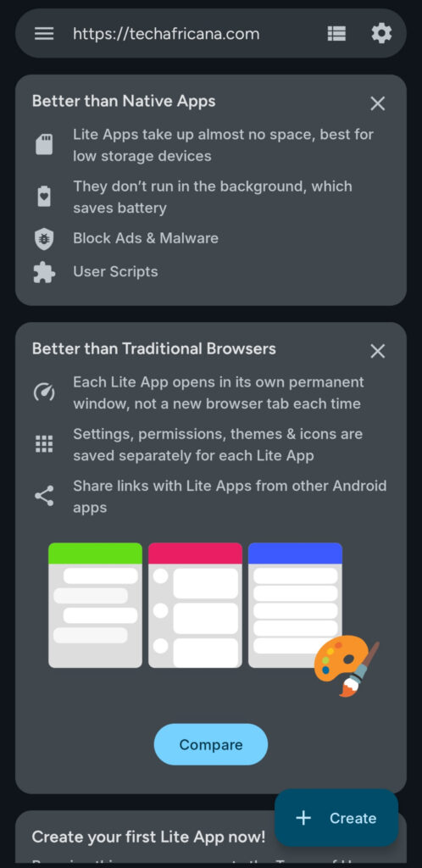
Task: Dismiss the Better than Traditional Browsers card
Action: click(x=377, y=351)
